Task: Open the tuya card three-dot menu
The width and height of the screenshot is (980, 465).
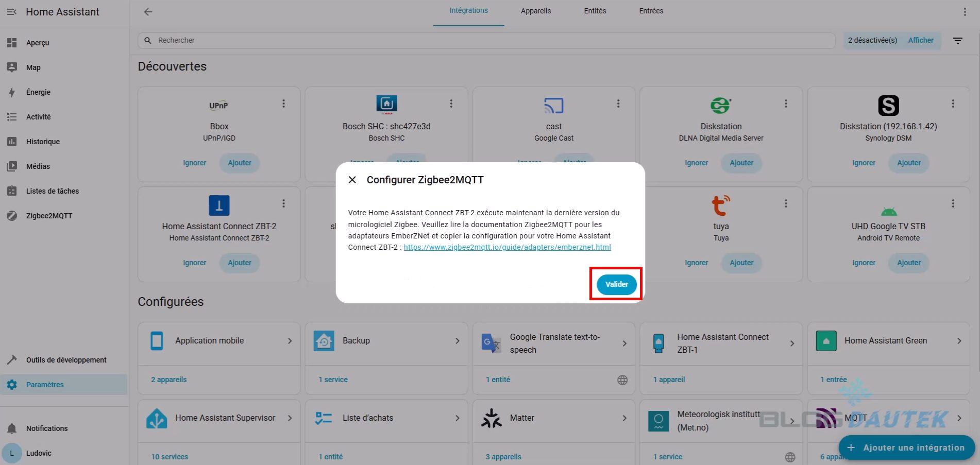Action: (786, 203)
